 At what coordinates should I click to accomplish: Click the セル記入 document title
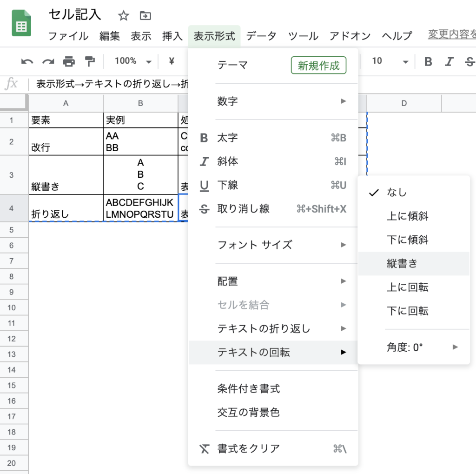click(75, 14)
